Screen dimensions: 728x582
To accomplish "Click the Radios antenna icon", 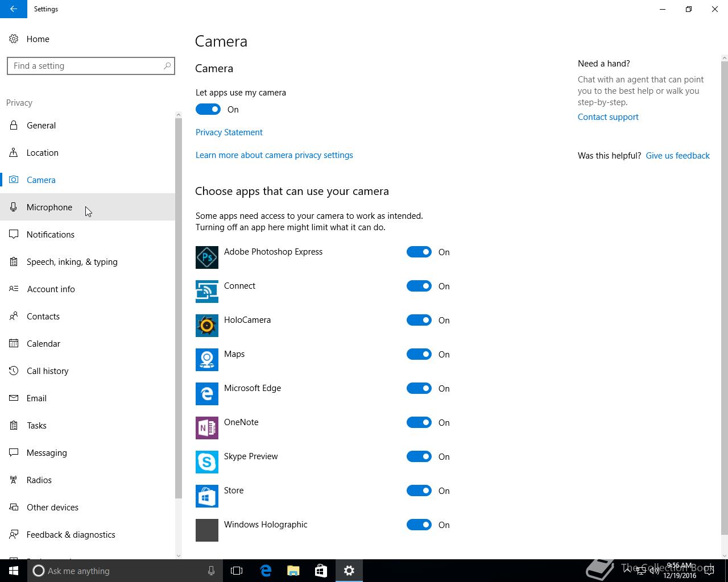I will tap(14, 480).
